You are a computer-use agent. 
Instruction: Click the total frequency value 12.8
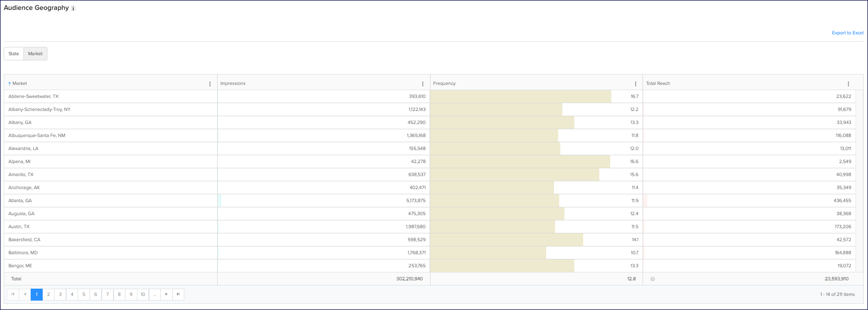pyautogui.click(x=632, y=279)
